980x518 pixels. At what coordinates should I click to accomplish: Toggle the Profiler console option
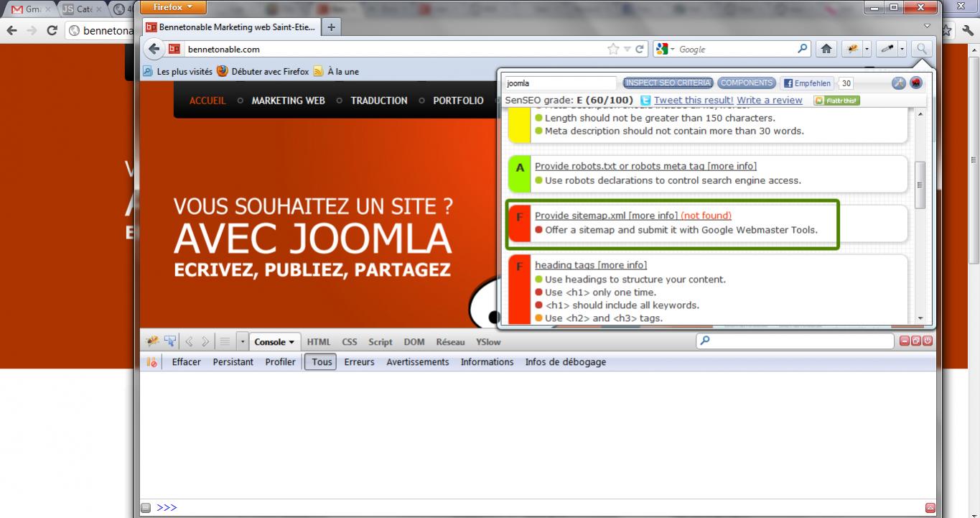point(280,362)
